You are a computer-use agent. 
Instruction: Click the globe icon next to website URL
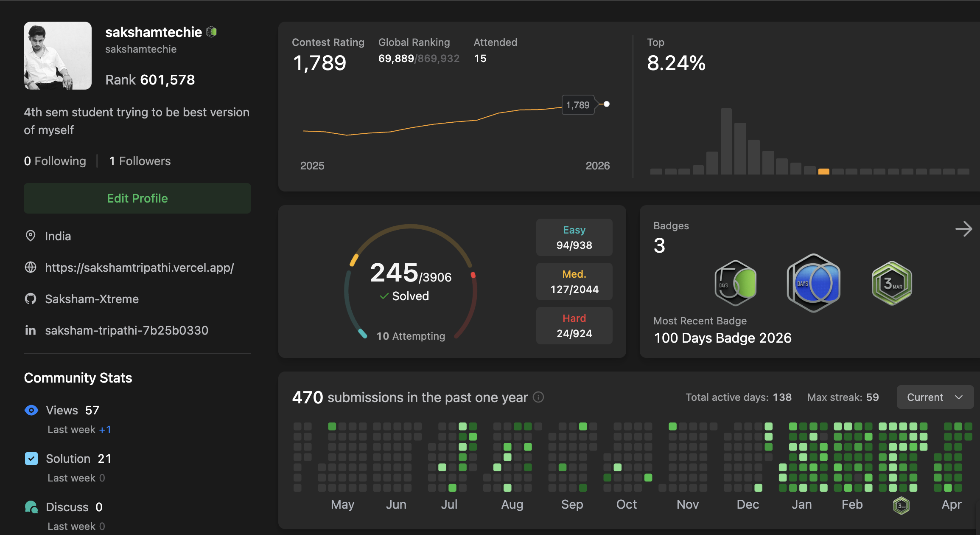point(31,267)
